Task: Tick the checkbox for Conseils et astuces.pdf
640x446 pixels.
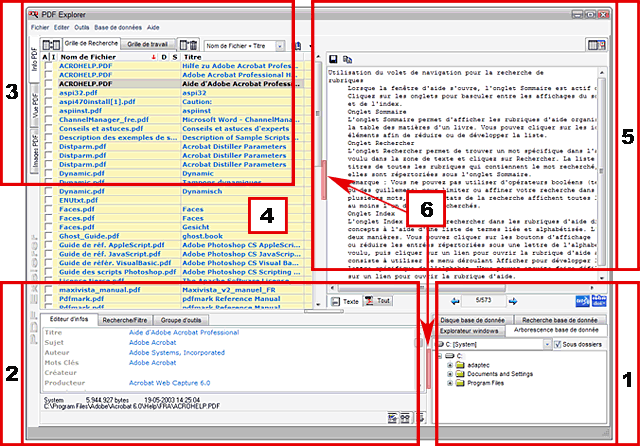Action: [x=49, y=129]
